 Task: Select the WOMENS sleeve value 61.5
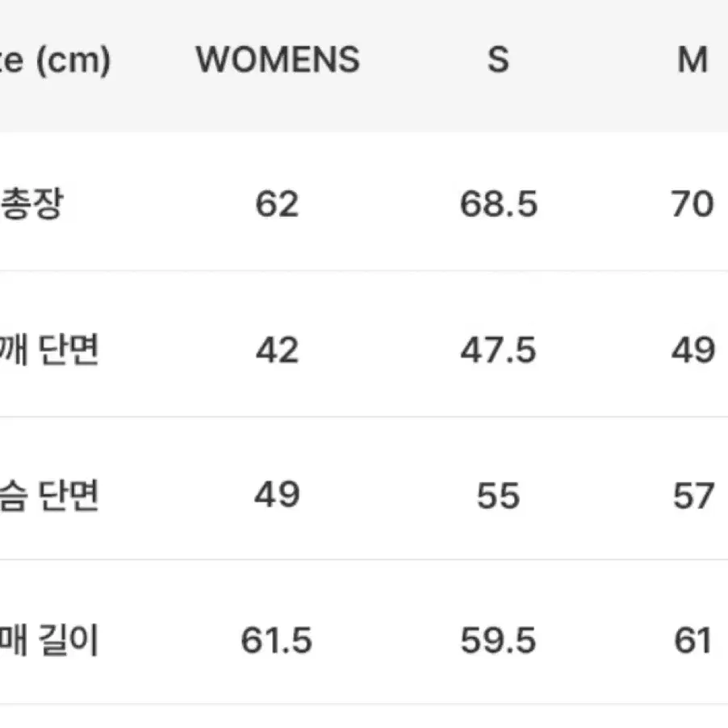[x=277, y=640]
